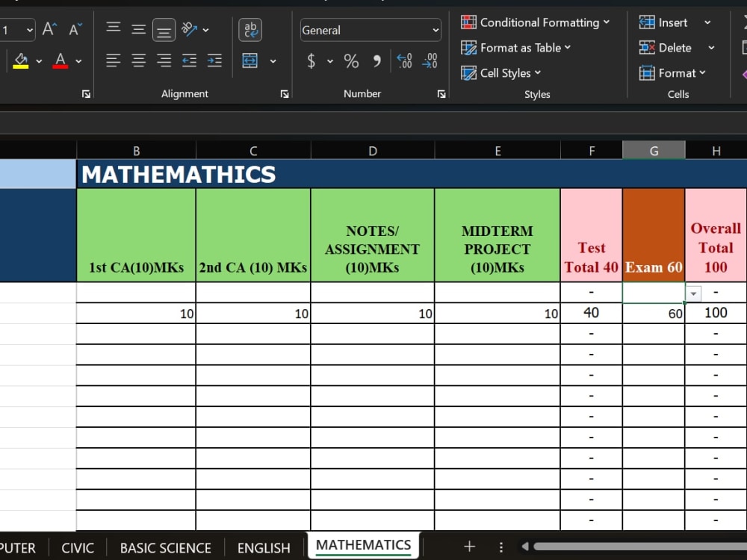Image resolution: width=747 pixels, height=560 pixels.
Task: Center text horizontally
Action: coord(138,60)
